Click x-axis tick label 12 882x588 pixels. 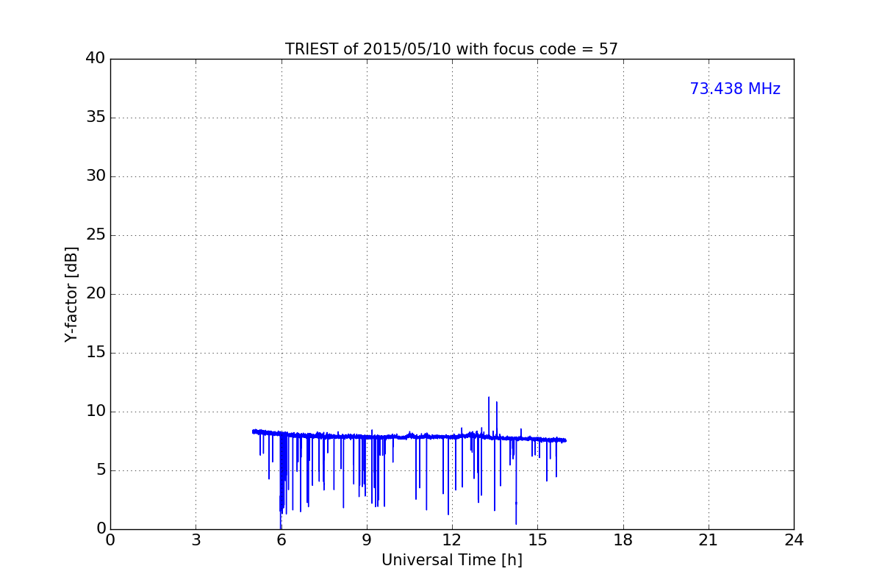(x=452, y=540)
